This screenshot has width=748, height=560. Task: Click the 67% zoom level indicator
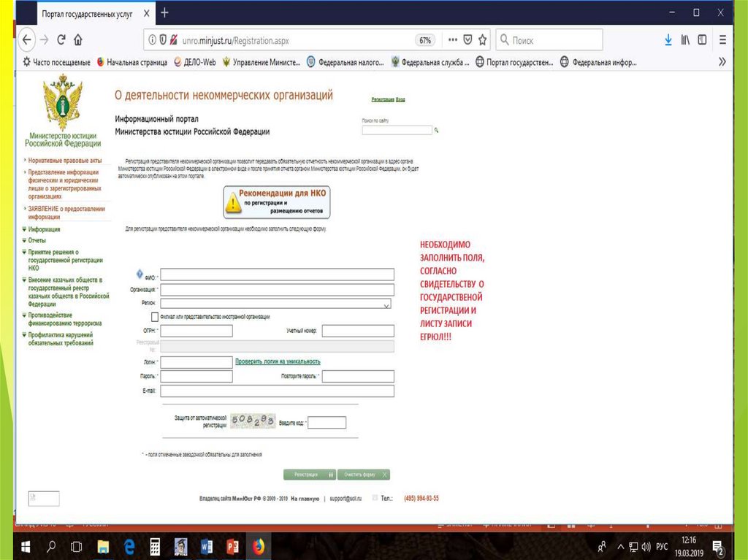pos(425,41)
